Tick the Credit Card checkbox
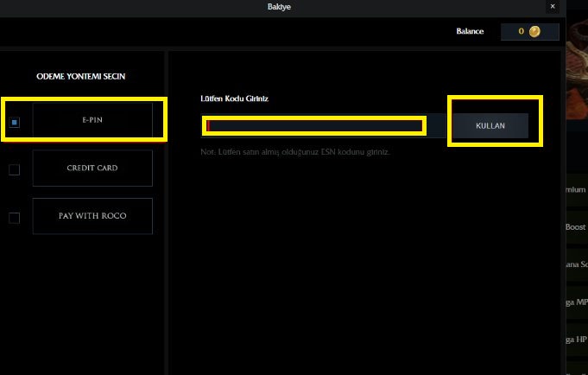Image resolution: width=588 pixels, height=375 pixels. (x=15, y=169)
